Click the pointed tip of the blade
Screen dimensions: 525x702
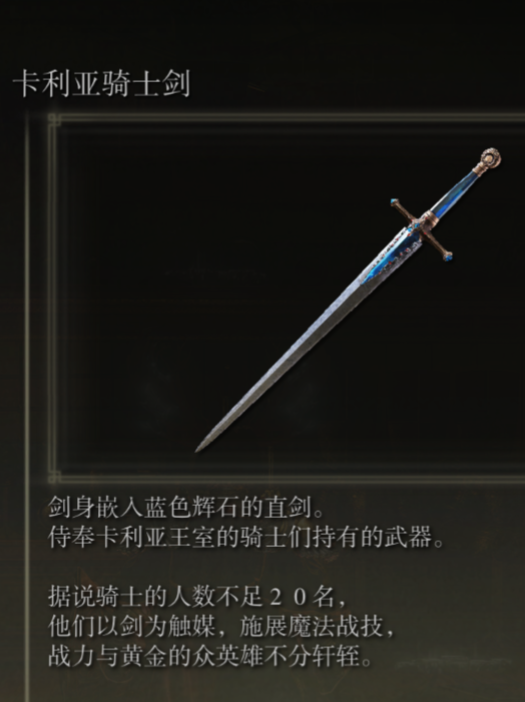(200, 447)
